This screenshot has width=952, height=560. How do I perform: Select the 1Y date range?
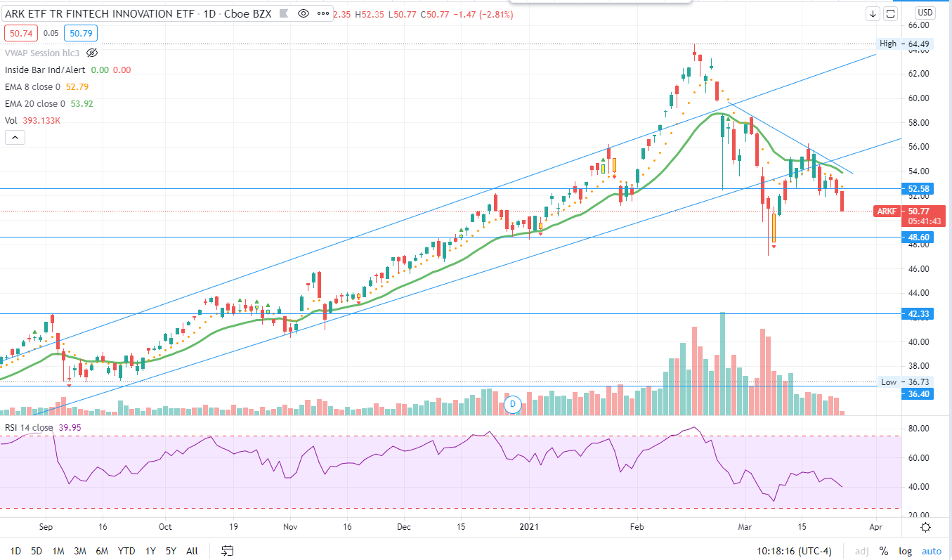(x=150, y=551)
